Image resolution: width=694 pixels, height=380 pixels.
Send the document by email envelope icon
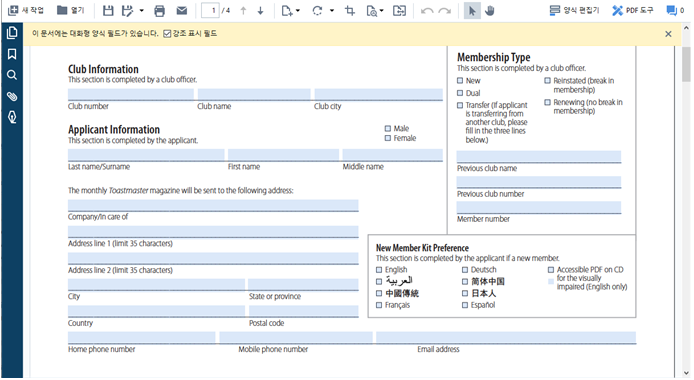pyautogui.click(x=181, y=11)
